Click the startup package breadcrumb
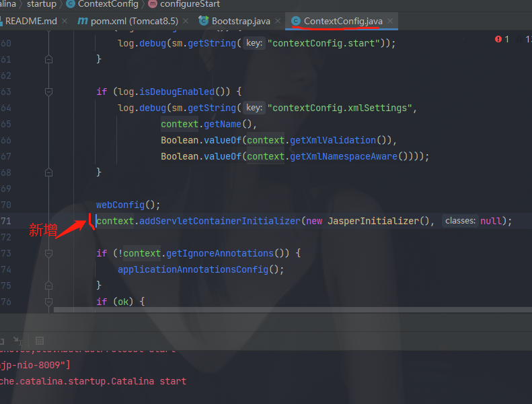The height and width of the screenshot is (404, 532). 41,4
